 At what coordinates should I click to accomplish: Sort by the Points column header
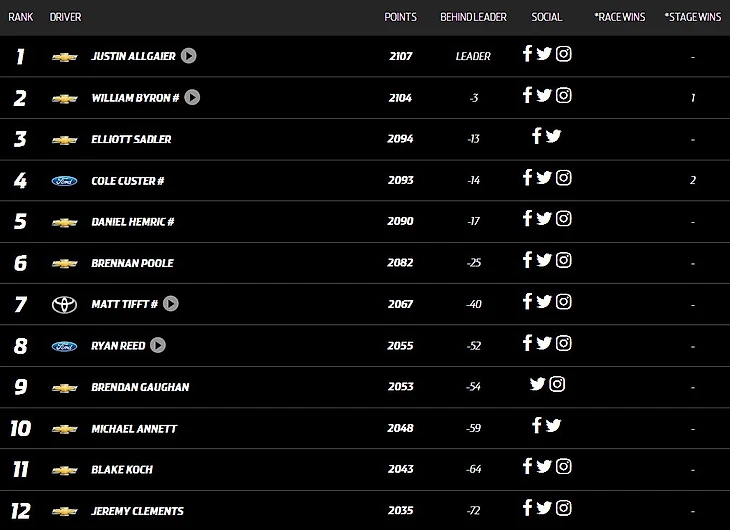click(x=400, y=17)
